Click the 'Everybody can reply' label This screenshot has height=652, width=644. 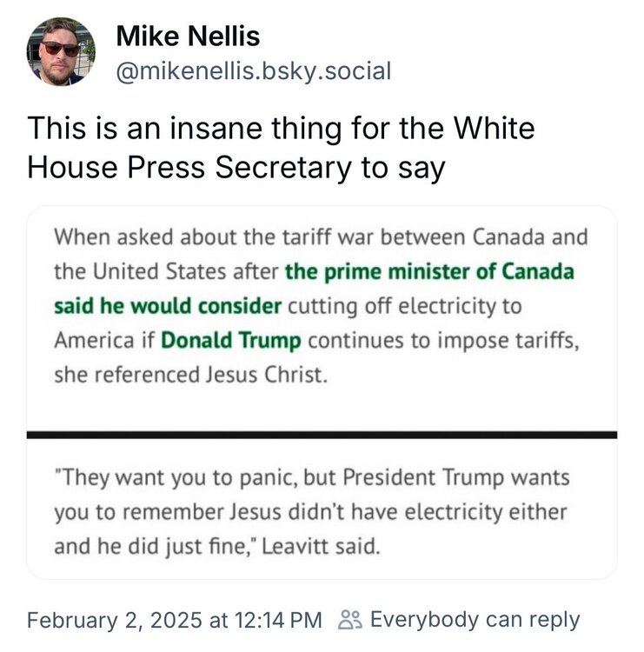[475, 620]
